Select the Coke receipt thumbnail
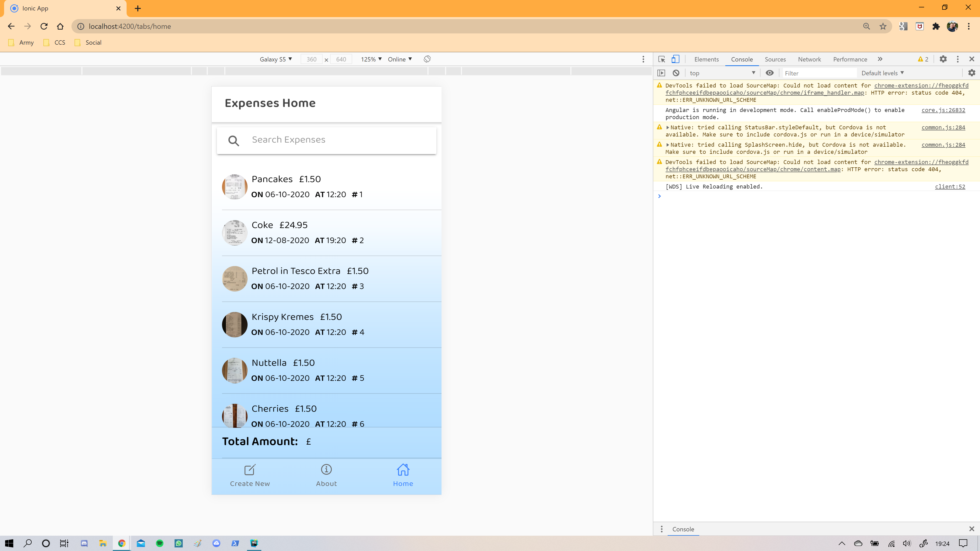This screenshot has width=980, height=551. pyautogui.click(x=235, y=233)
